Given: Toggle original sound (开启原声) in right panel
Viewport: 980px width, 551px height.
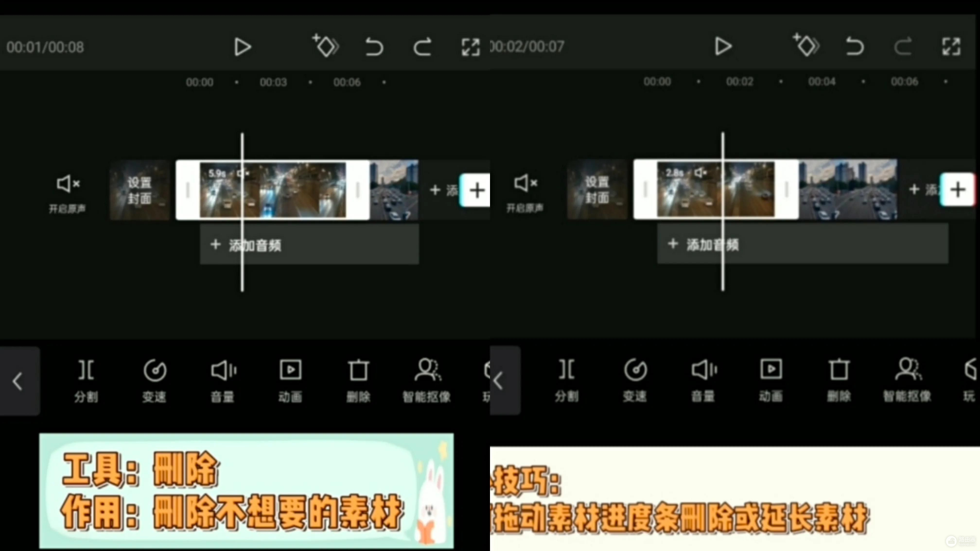Looking at the screenshot, I should pyautogui.click(x=525, y=192).
